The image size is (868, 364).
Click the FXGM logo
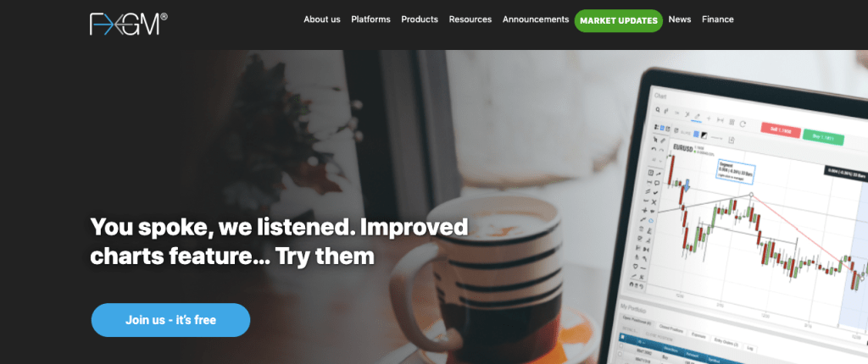tap(129, 25)
